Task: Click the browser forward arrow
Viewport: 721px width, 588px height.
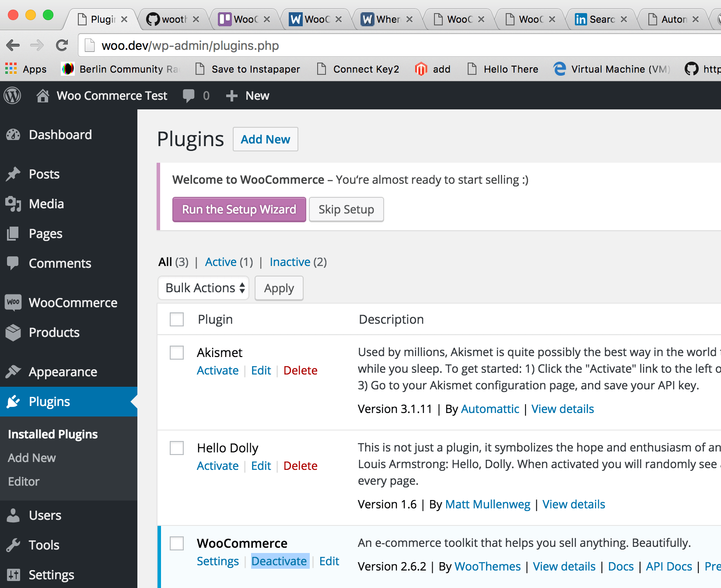Action: click(x=37, y=45)
